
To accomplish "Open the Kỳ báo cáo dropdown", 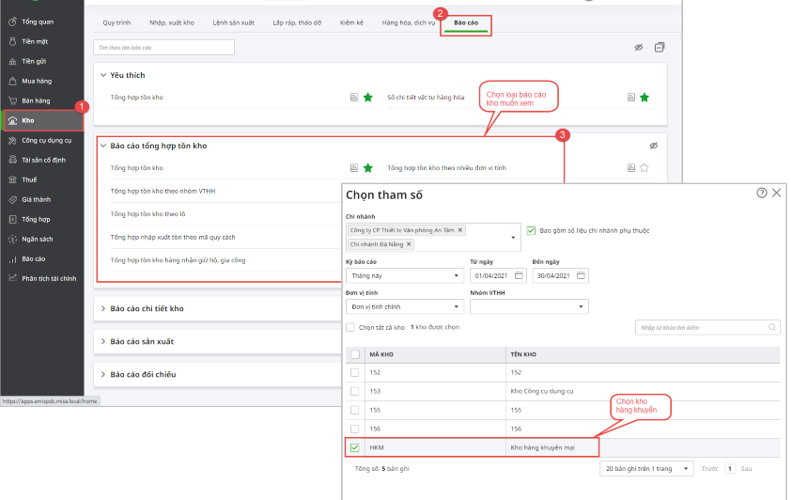I will 456,276.
